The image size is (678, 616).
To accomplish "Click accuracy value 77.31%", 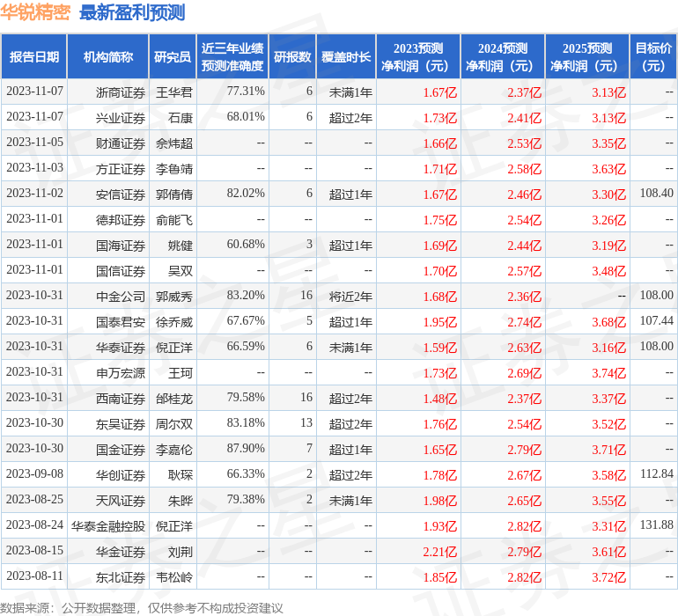I will click(x=246, y=91).
